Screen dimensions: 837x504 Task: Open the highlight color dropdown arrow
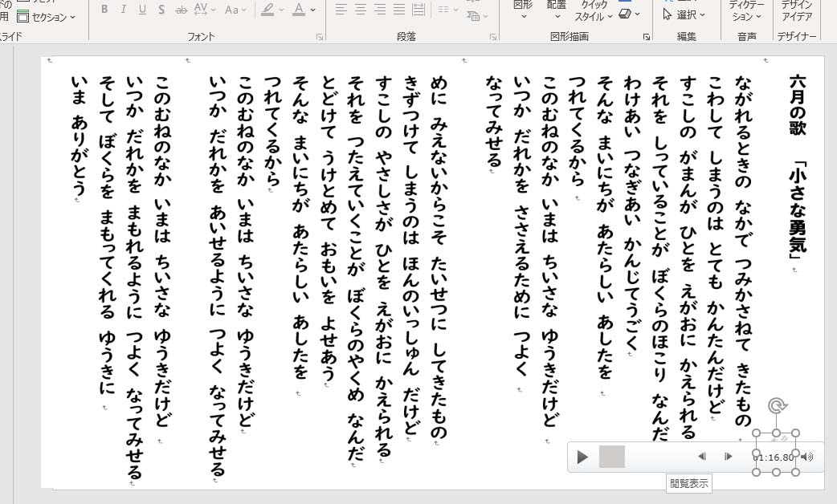pos(281,10)
